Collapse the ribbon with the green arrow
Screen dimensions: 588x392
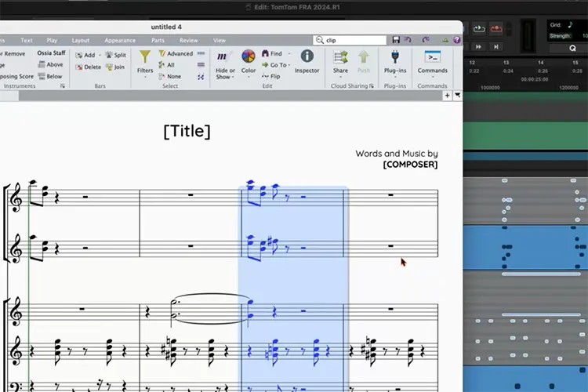coord(445,40)
